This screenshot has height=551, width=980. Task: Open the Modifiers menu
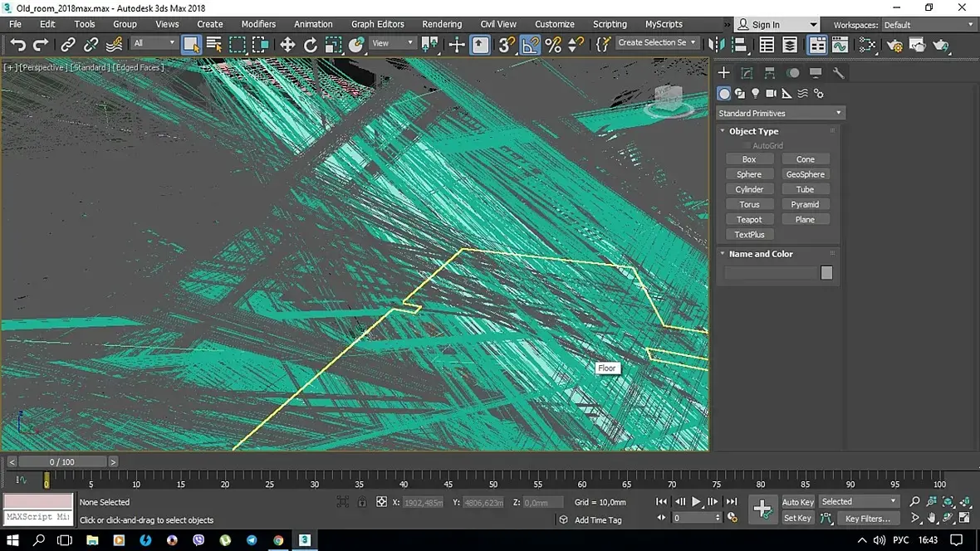(x=258, y=24)
